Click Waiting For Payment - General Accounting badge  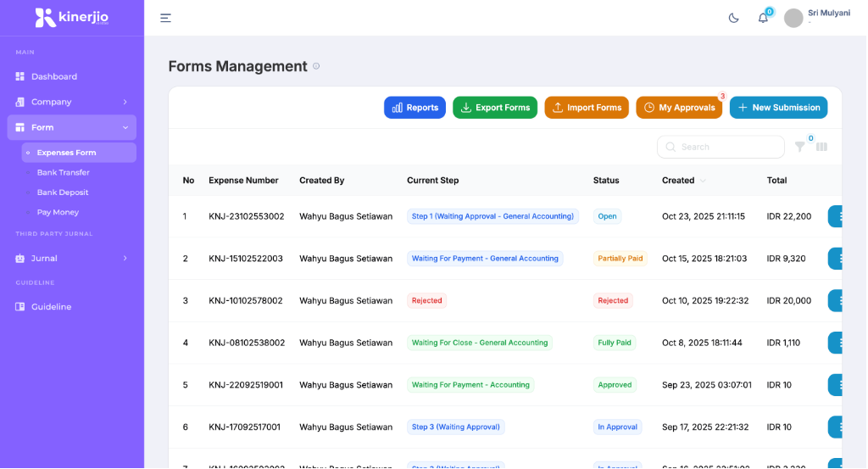click(485, 258)
